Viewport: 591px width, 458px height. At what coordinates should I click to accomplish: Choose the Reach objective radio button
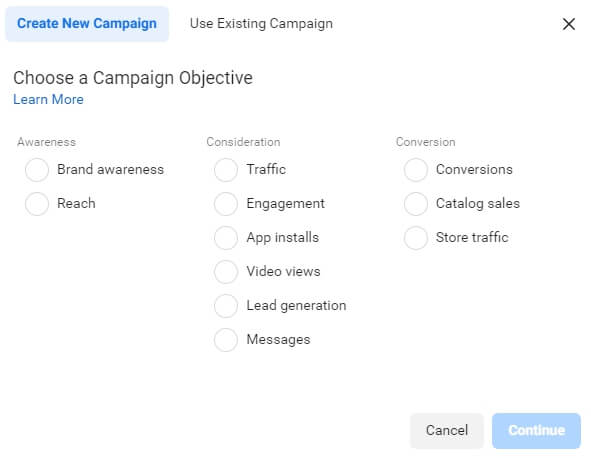tap(37, 204)
